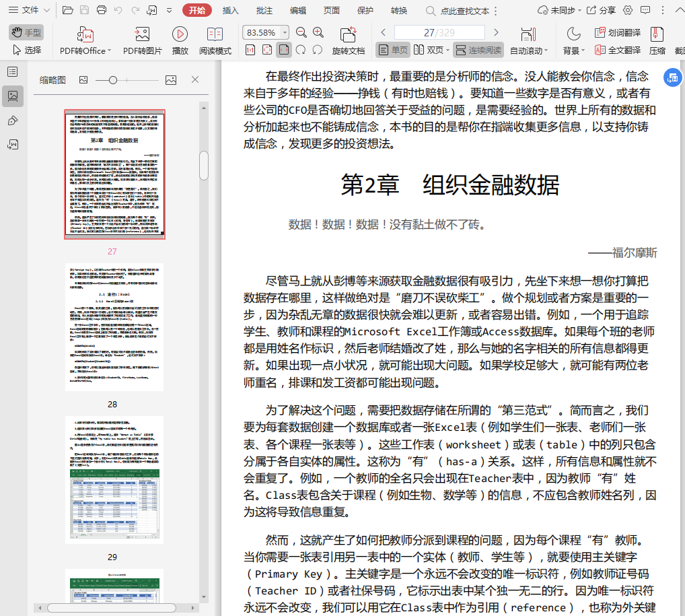This screenshot has height=616, width=685.
Task: Open the 未同步 sync status dropdown
Action: 559,10
